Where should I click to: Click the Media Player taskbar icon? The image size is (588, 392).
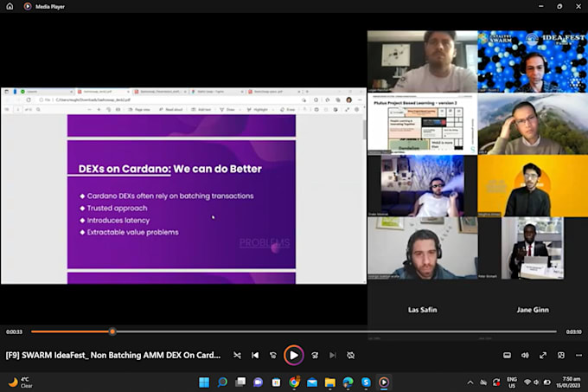[384, 382]
